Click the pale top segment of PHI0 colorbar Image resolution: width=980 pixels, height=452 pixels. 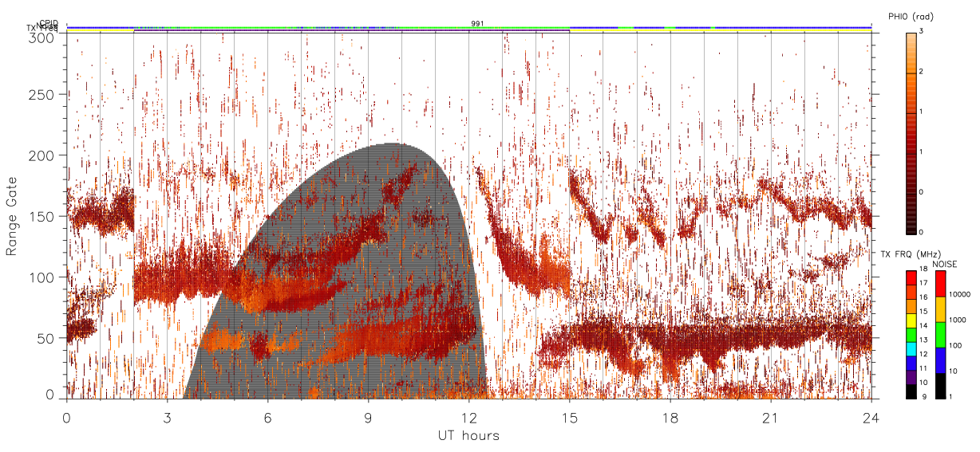click(911, 52)
